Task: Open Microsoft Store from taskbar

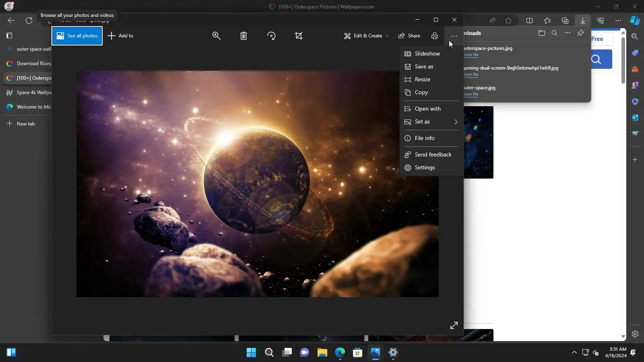Action: coord(358,353)
